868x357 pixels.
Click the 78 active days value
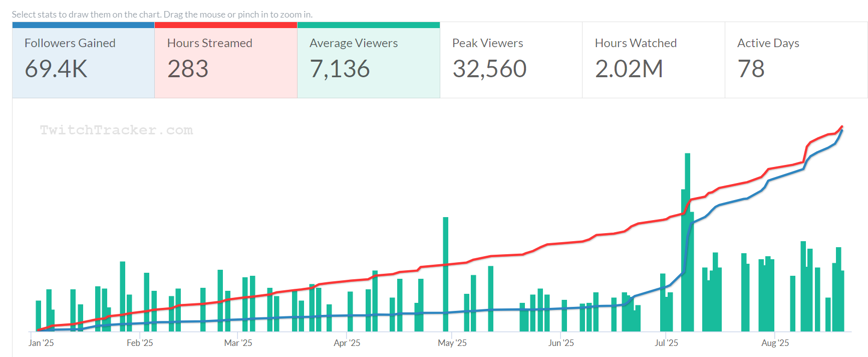coord(751,69)
